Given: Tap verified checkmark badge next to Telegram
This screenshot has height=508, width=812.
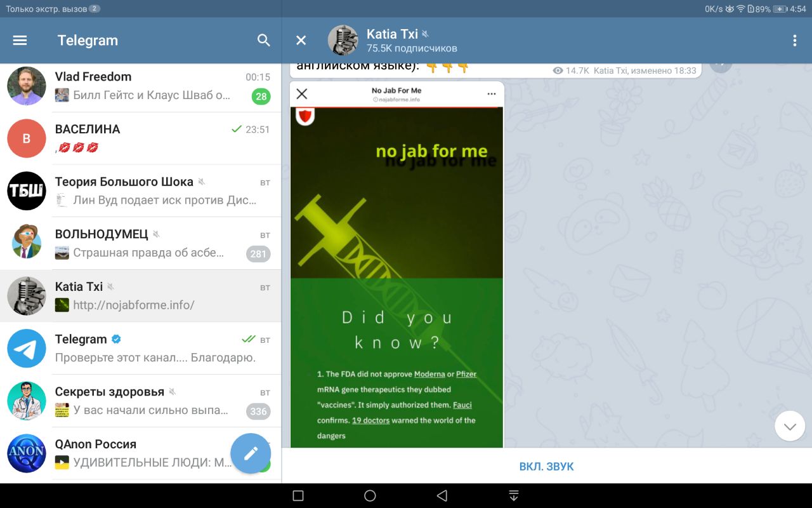Looking at the screenshot, I should pyautogui.click(x=116, y=339).
